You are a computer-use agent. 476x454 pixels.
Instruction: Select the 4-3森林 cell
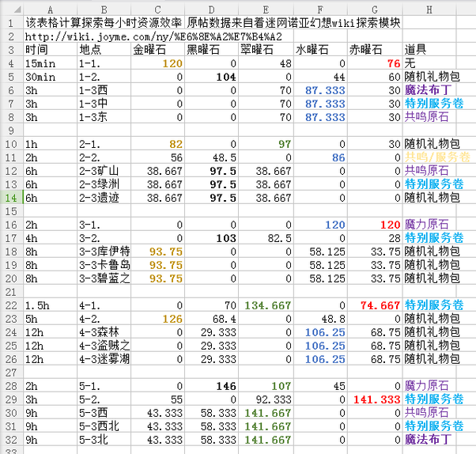[x=104, y=332]
